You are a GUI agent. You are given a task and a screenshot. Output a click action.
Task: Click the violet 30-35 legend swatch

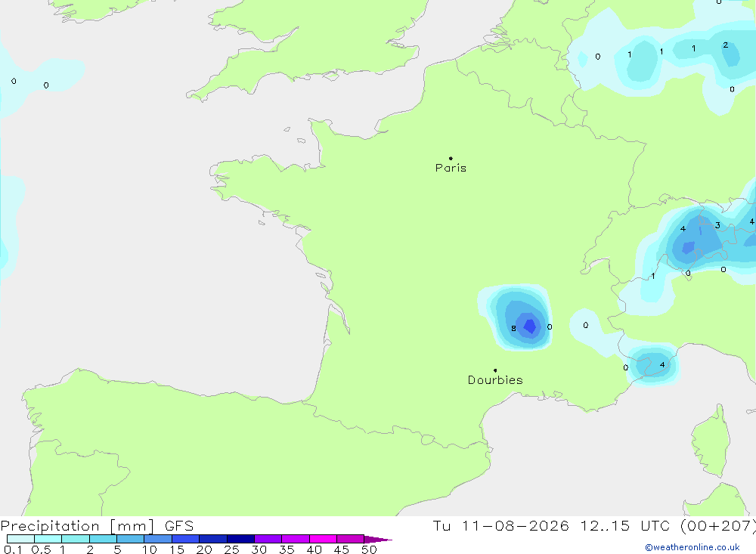point(268,539)
